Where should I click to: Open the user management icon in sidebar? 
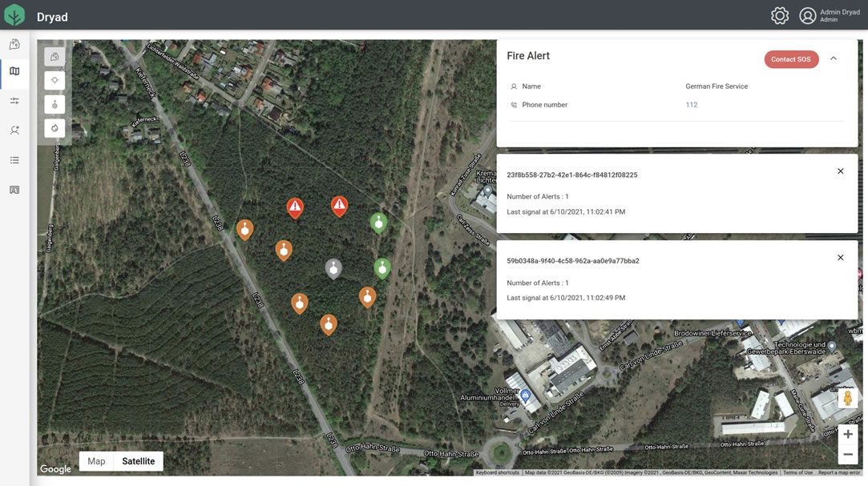(14, 131)
